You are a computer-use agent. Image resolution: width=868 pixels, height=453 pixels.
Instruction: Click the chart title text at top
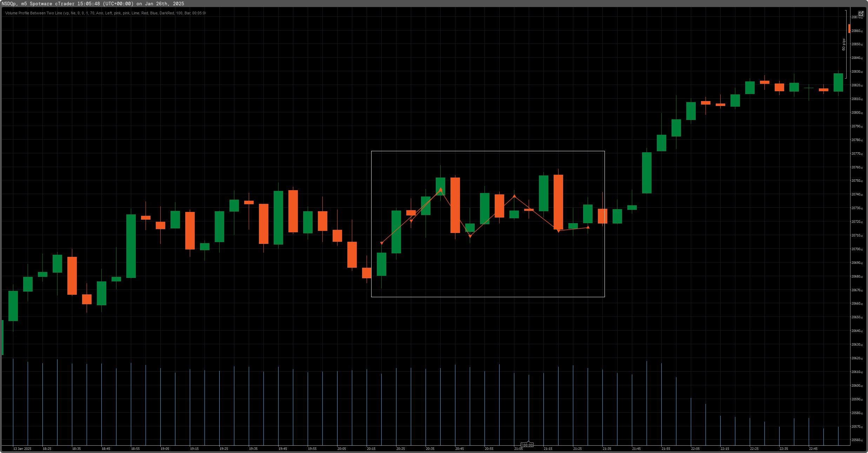[93, 4]
